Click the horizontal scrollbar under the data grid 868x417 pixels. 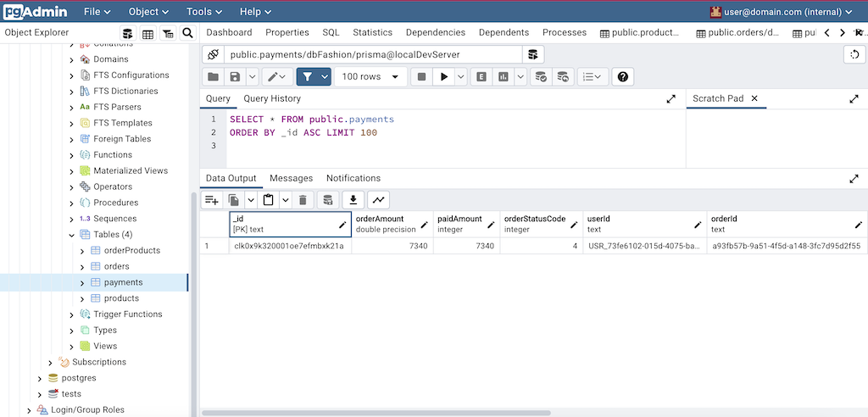pyautogui.click(x=376, y=413)
